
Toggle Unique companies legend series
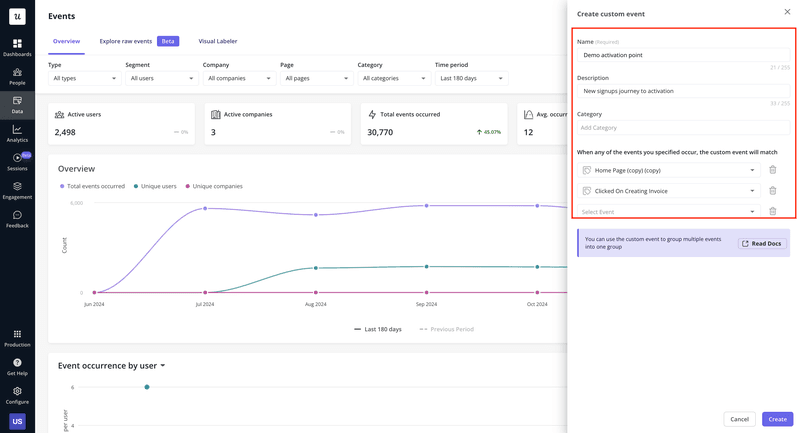214,186
